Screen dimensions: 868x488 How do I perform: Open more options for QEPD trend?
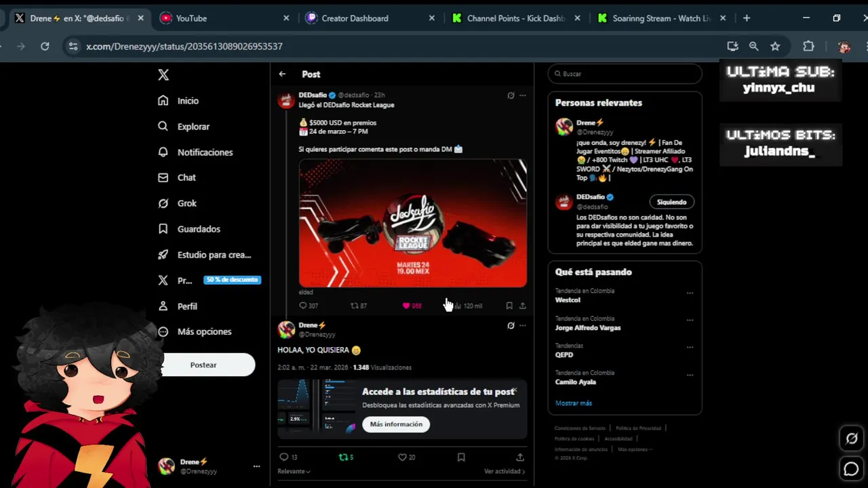click(690, 347)
